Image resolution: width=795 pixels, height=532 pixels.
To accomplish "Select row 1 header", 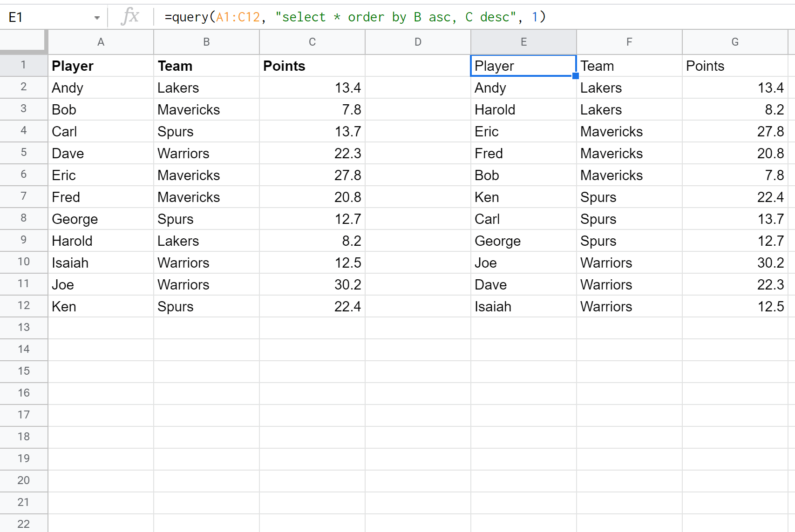I will pos(23,65).
